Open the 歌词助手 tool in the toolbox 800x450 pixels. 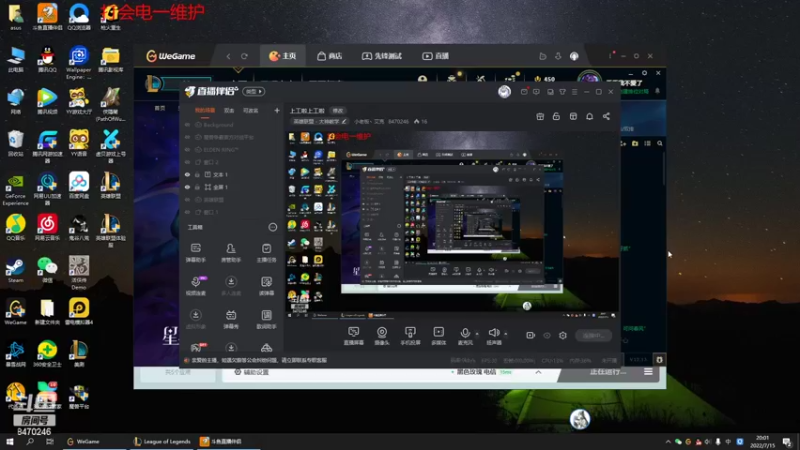(x=266, y=319)
